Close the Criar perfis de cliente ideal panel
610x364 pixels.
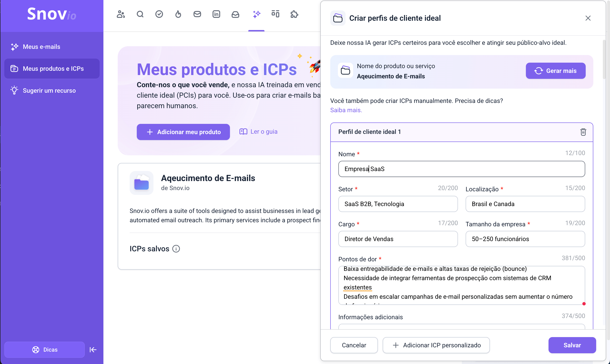coord(588,18)
